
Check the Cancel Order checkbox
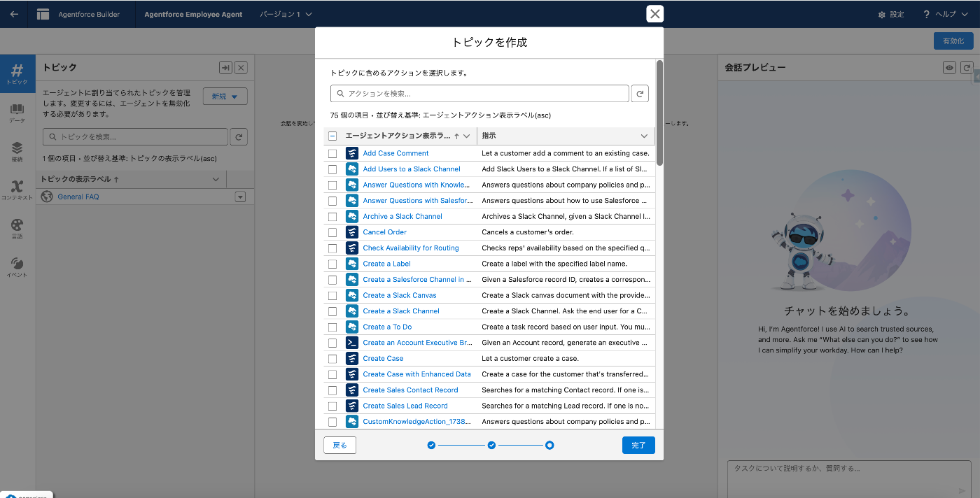(332, 232)
